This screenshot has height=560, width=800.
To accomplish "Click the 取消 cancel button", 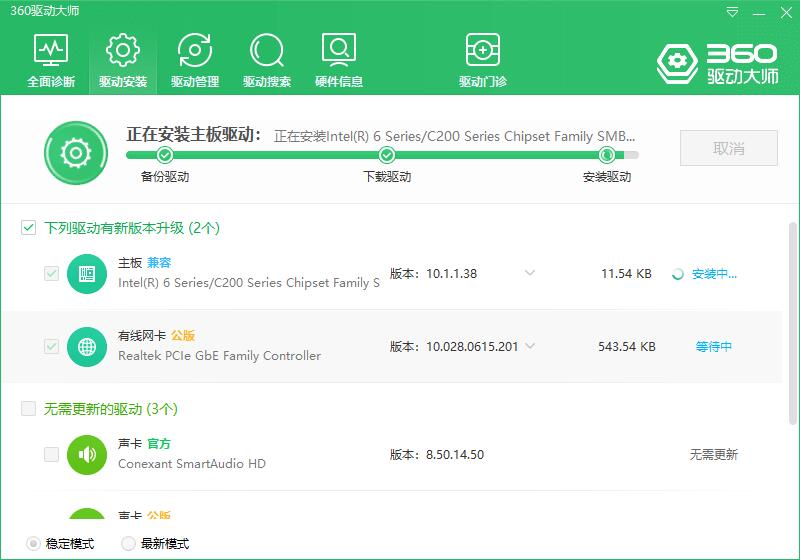I will click(x=729, y=148).
